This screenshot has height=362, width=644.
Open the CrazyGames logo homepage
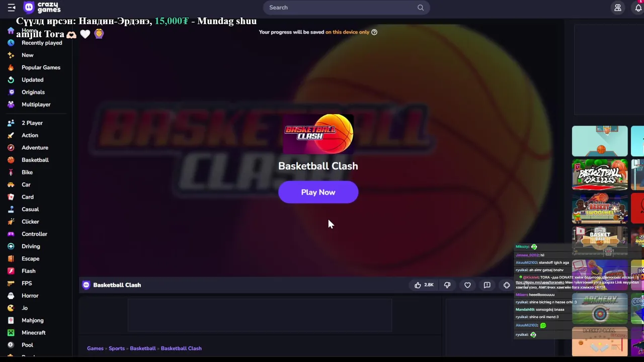(x=42, y=8)
